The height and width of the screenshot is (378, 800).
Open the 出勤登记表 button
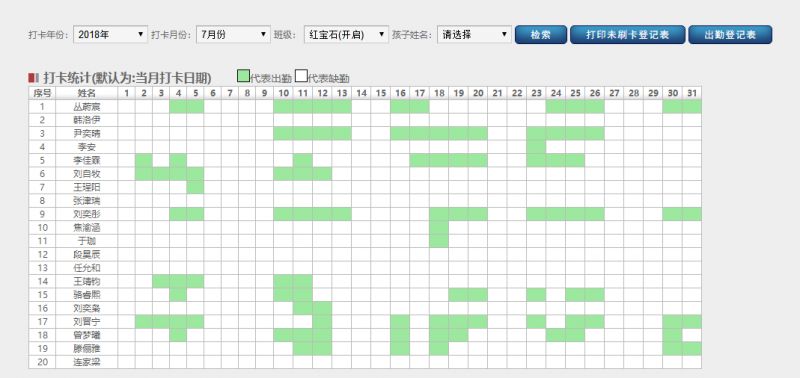730,35
